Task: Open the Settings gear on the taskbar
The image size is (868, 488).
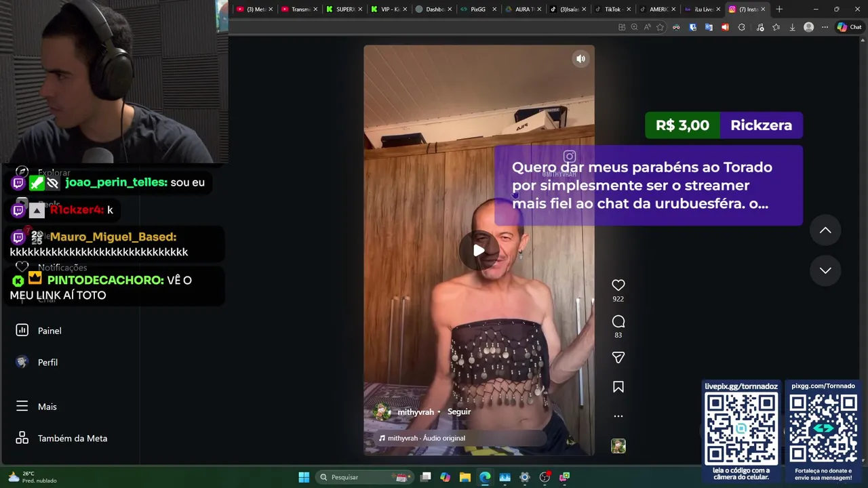Action: tap(524, 477)
